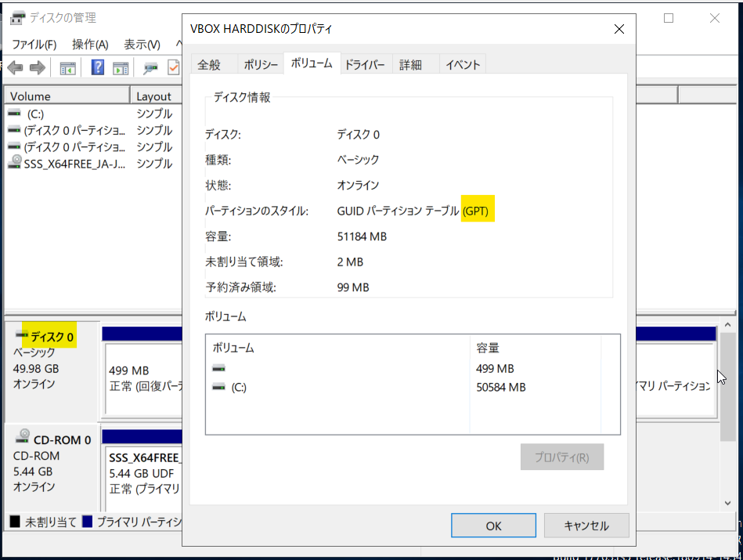Click the blue プライマリ パーティション legend swatch
Screen dimensions: 743x560
coord(87,522)
